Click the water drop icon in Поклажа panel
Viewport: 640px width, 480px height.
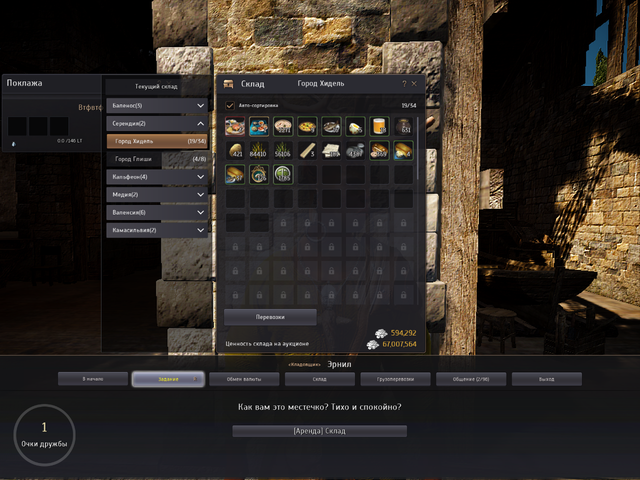coord(14,144)
